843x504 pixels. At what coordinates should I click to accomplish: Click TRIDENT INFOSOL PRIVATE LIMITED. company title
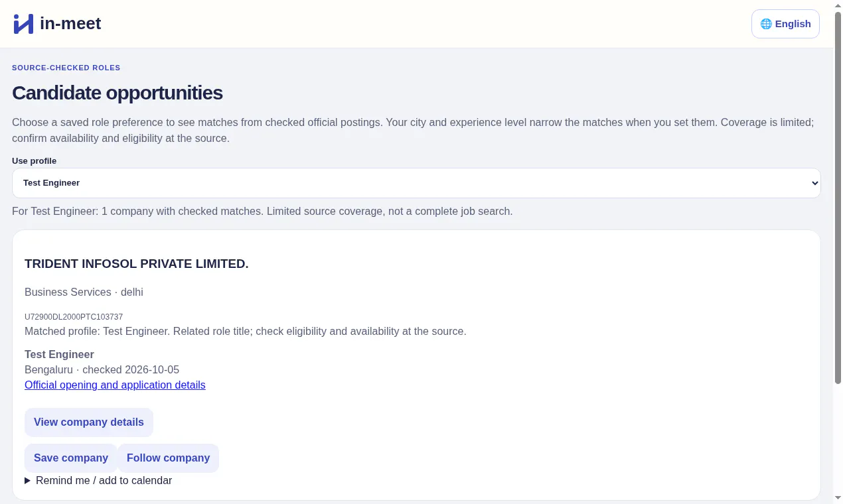[137, 264]
